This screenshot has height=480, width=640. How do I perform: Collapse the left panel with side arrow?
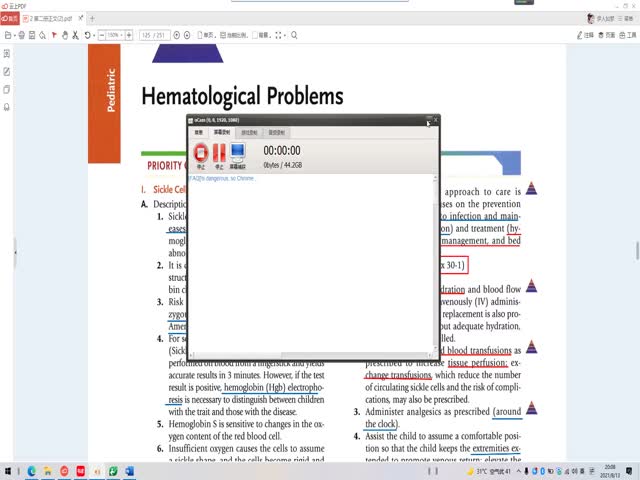[15, 253]
